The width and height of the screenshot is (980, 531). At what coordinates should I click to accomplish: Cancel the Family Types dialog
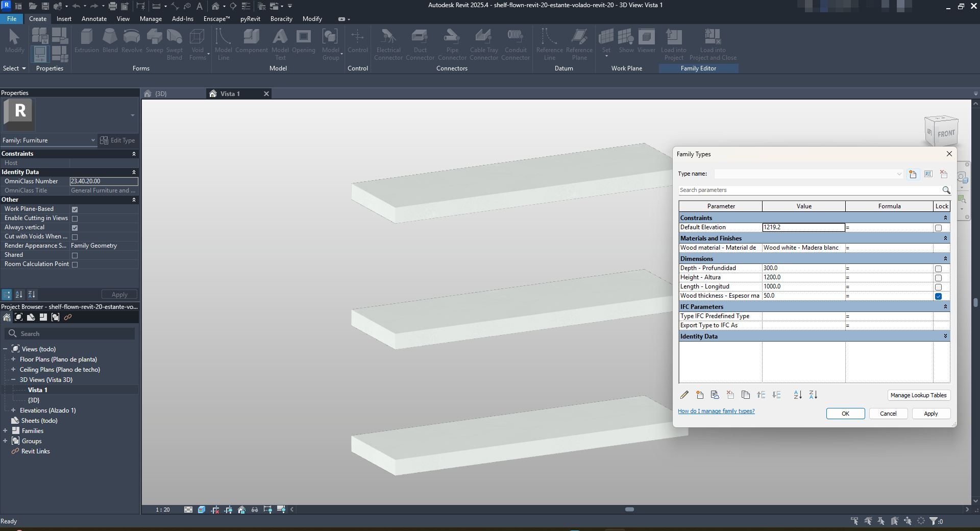(888, 414)
